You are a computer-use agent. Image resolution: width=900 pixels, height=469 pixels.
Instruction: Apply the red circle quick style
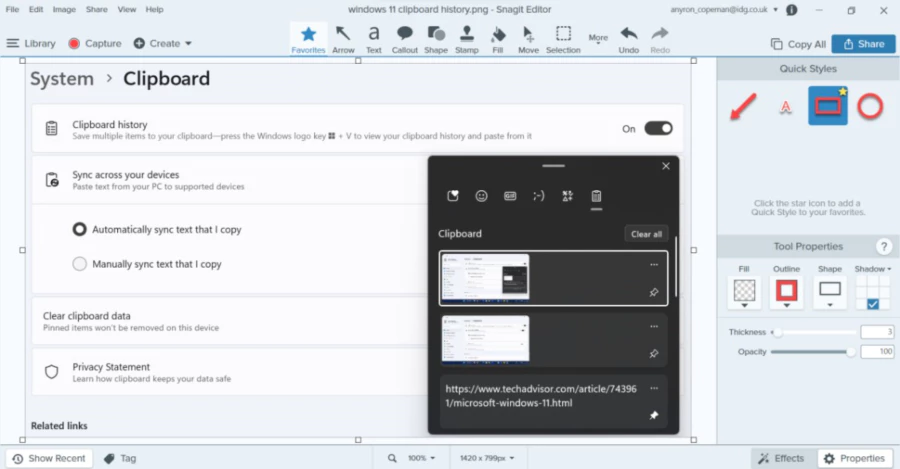click(x=870, y=107)
